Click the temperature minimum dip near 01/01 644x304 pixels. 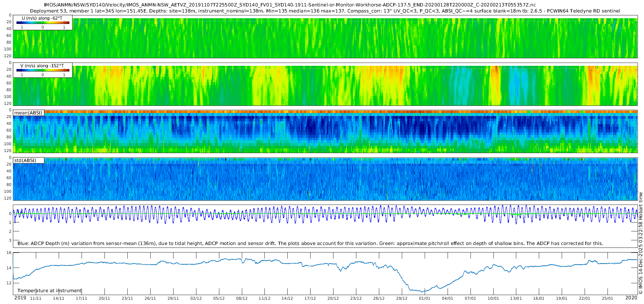422,291
